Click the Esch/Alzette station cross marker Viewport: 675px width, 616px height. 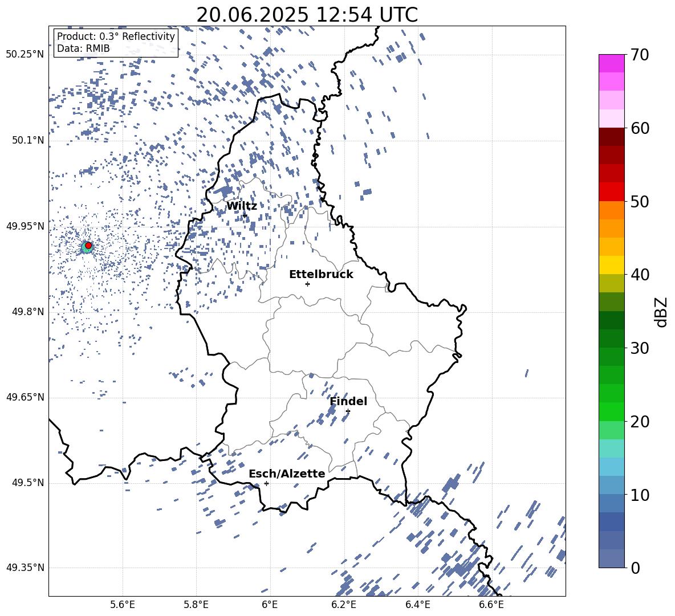tap(266, 483)
